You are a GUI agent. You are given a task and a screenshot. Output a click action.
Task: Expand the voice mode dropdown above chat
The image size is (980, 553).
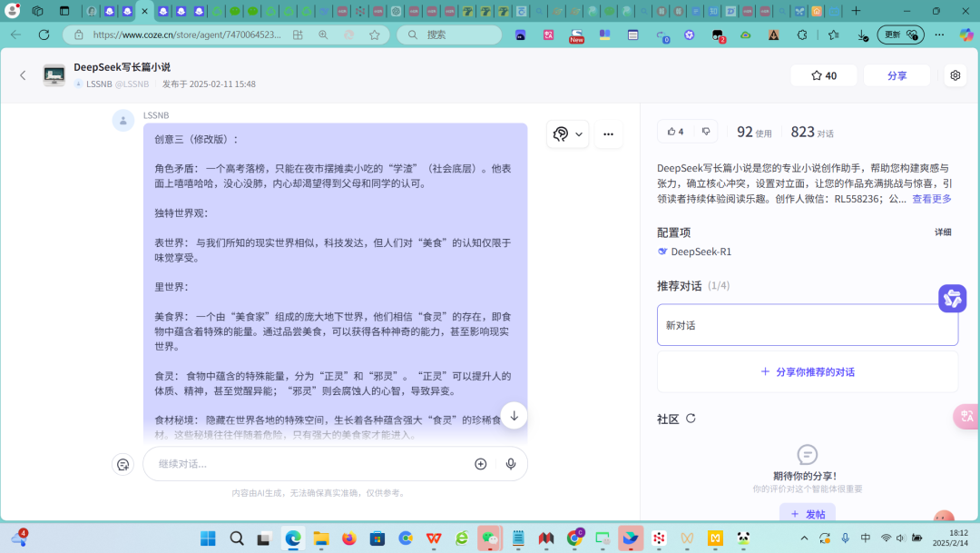tap(567, 133)
